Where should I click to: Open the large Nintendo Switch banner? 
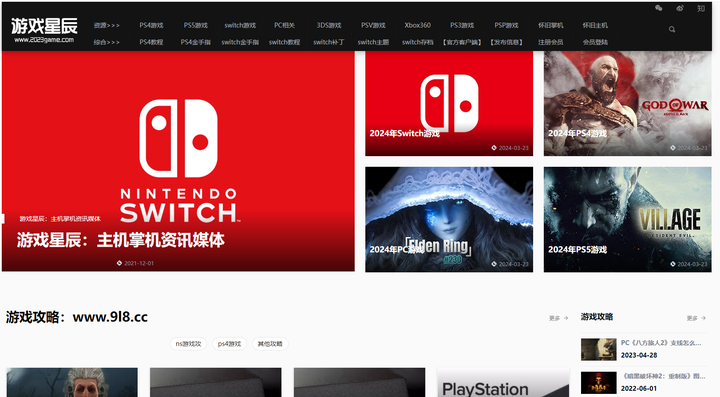178,161
